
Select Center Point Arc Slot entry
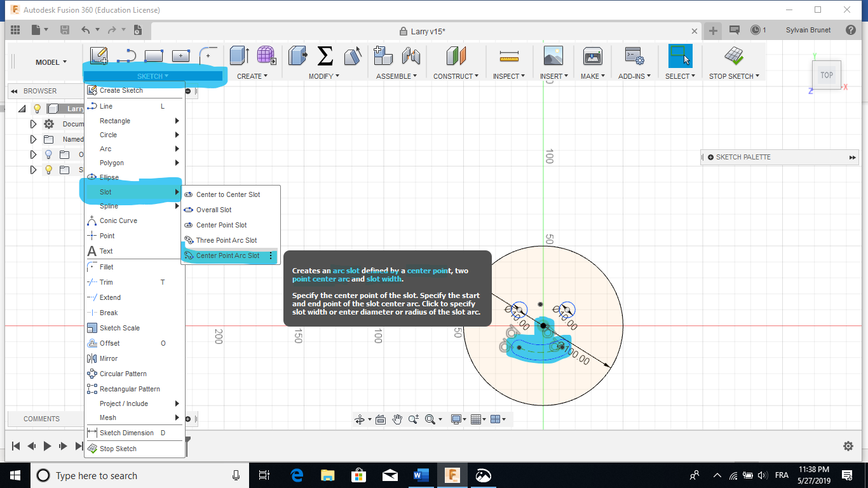tap(229, 255)
